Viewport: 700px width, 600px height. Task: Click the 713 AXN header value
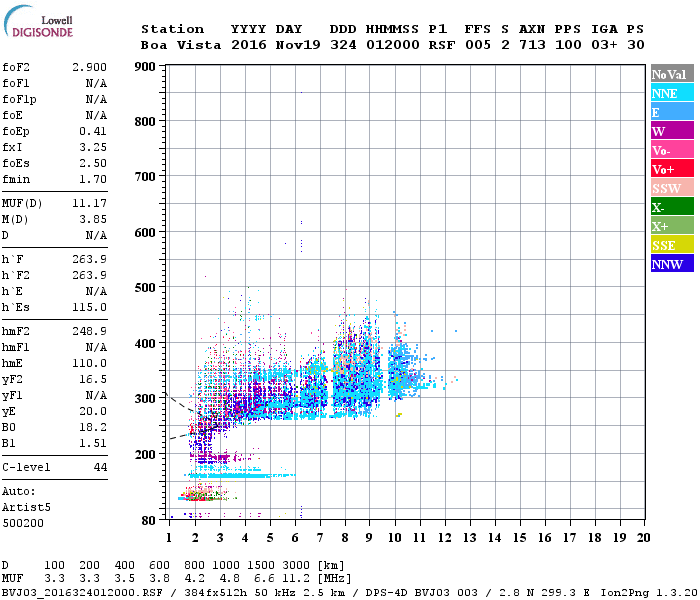click(532, 45)
